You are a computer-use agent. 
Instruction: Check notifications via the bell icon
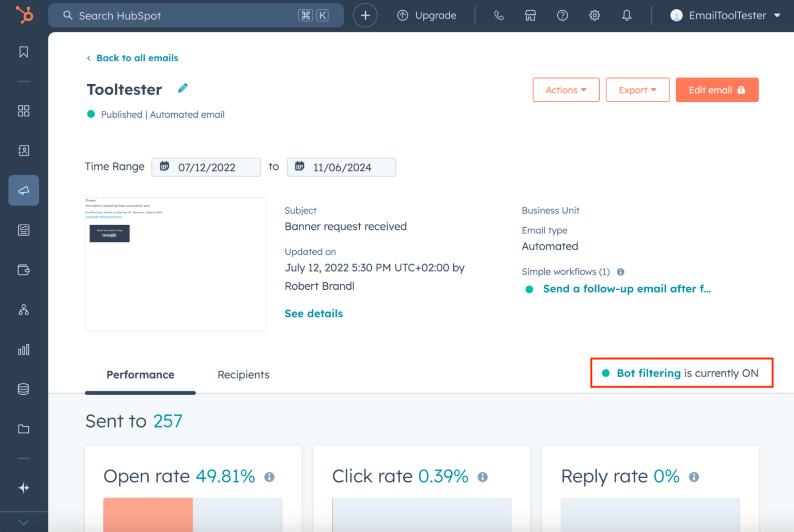point(627,15)
